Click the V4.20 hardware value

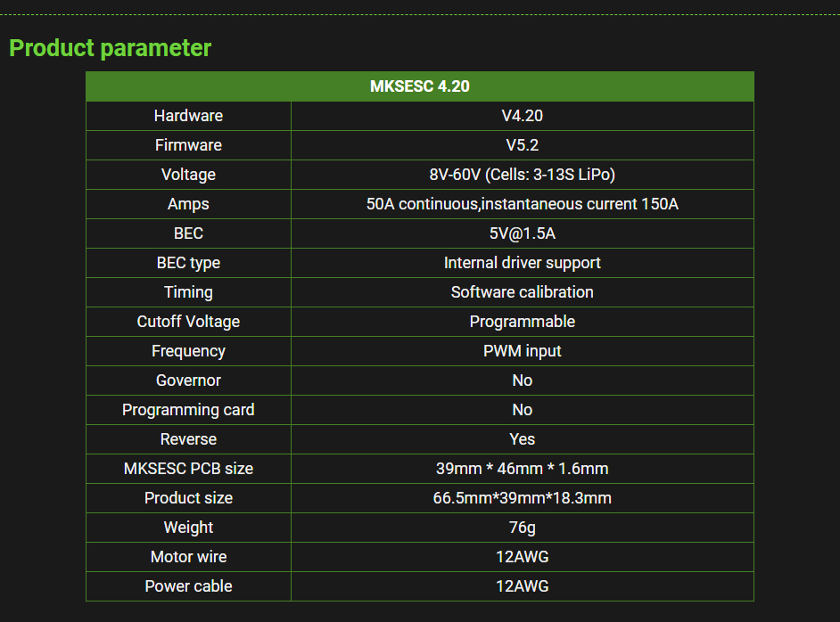click(522, 116)
